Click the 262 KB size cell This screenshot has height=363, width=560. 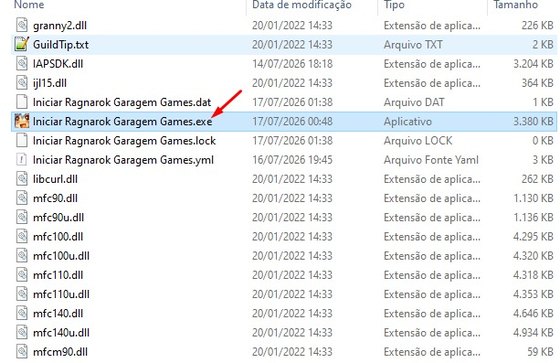coord(537,179)
